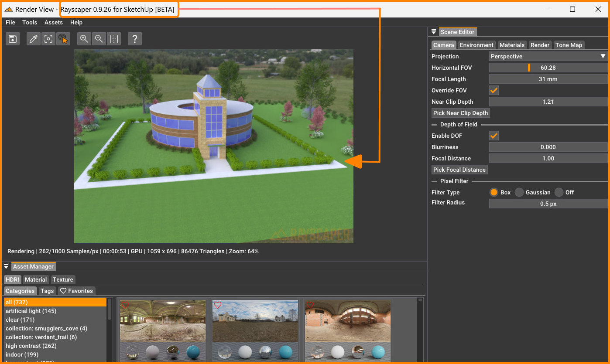The width and height of the screenshot is (610, 364).
Task: Open the Tools menu
Action: pyautogui.click(x=30, y=22)
